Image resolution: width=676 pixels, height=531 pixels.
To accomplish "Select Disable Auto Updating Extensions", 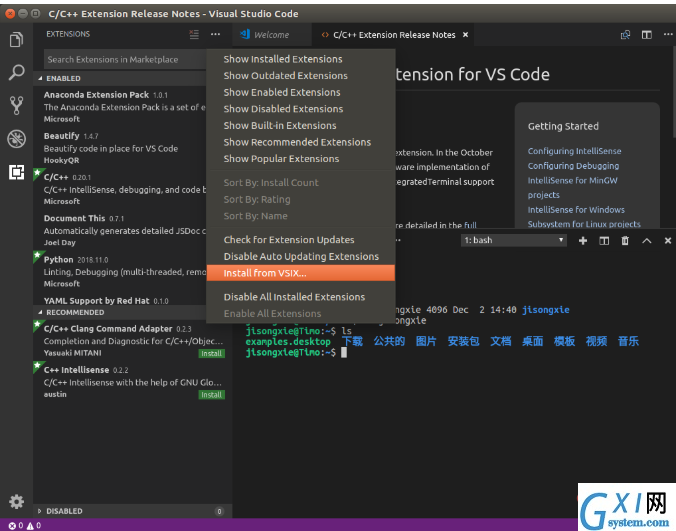I will (x=300, y=256).
